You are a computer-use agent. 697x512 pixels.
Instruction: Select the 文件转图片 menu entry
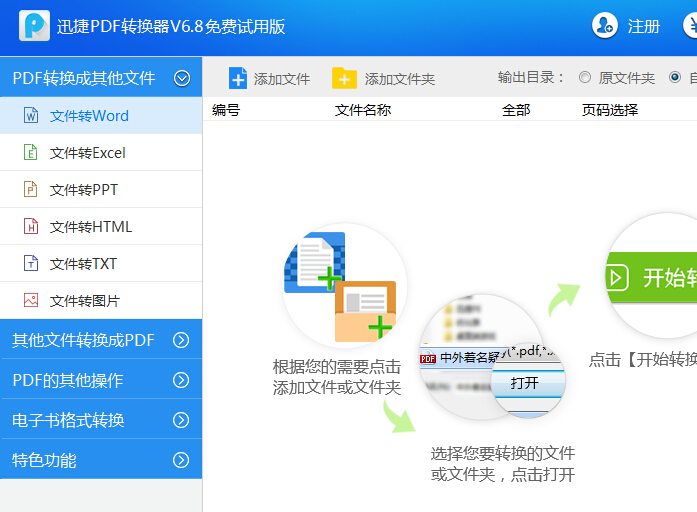click(x=101, y=300)
